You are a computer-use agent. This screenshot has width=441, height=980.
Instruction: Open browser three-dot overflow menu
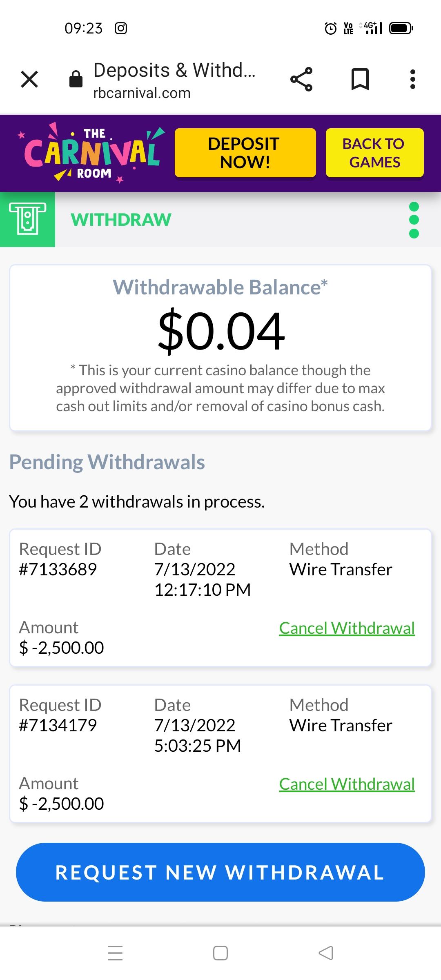413,79
